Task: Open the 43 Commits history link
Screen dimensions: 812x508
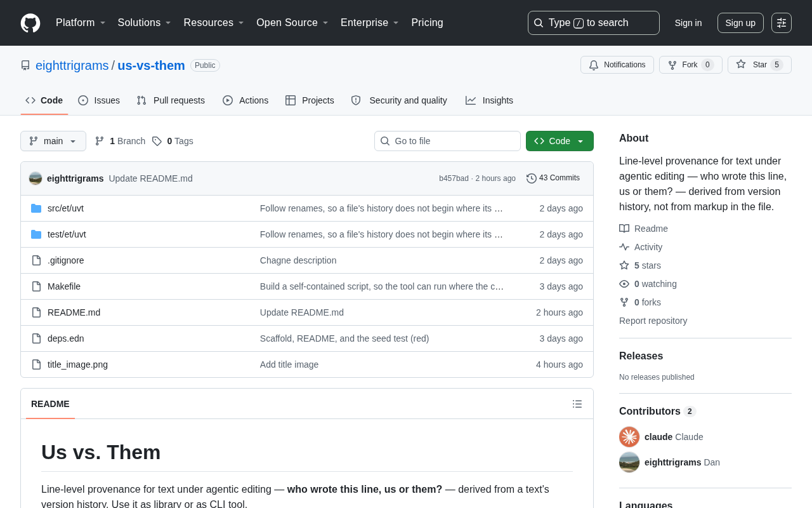Action: coord(553,178)
